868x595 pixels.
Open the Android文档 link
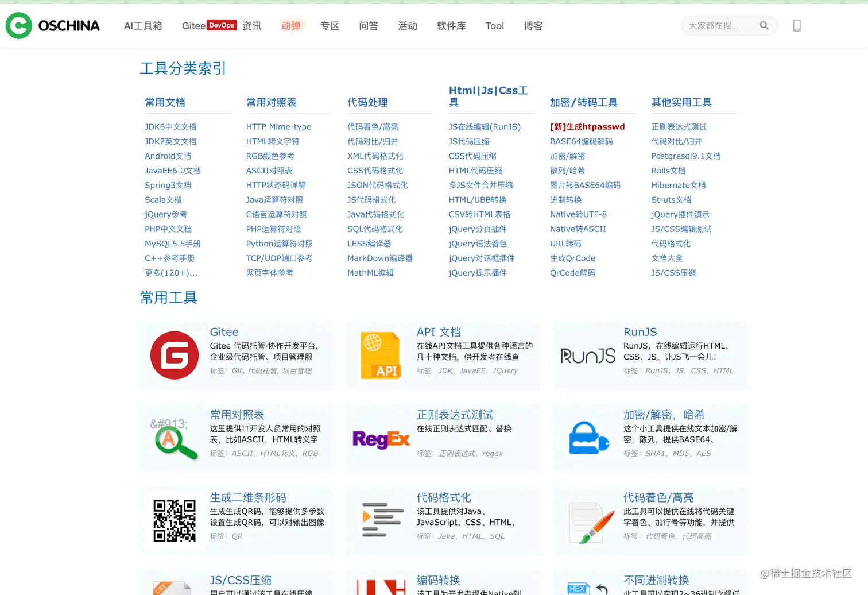[168, 156]
